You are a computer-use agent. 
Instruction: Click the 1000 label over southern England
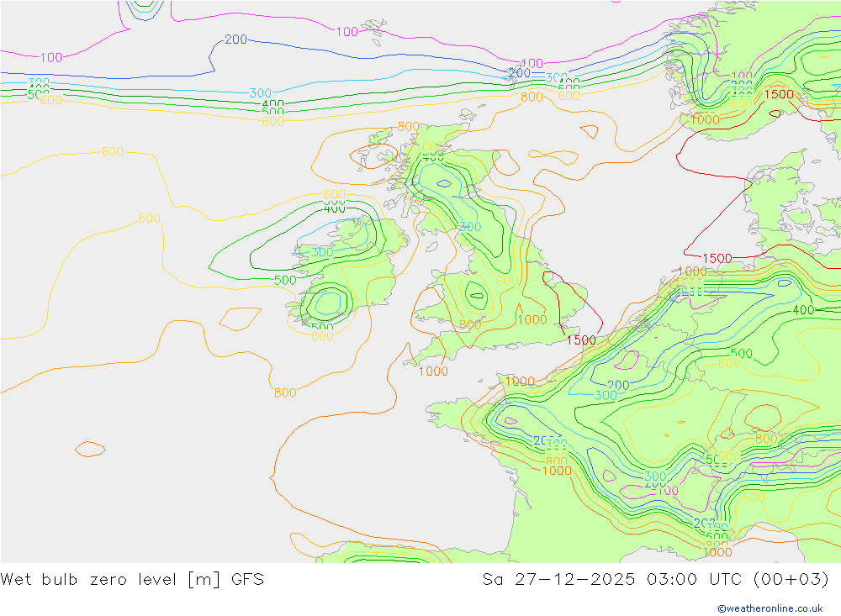tap(532, 319)
